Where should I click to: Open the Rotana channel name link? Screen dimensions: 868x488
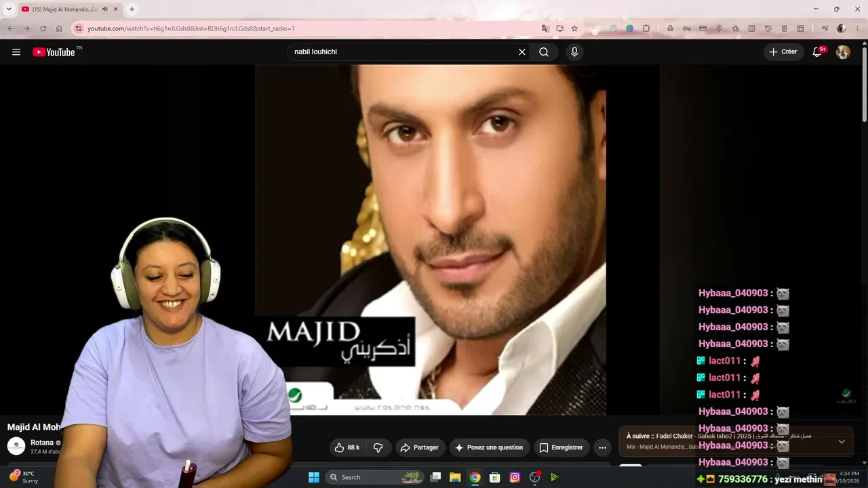[x=42, y=443]
